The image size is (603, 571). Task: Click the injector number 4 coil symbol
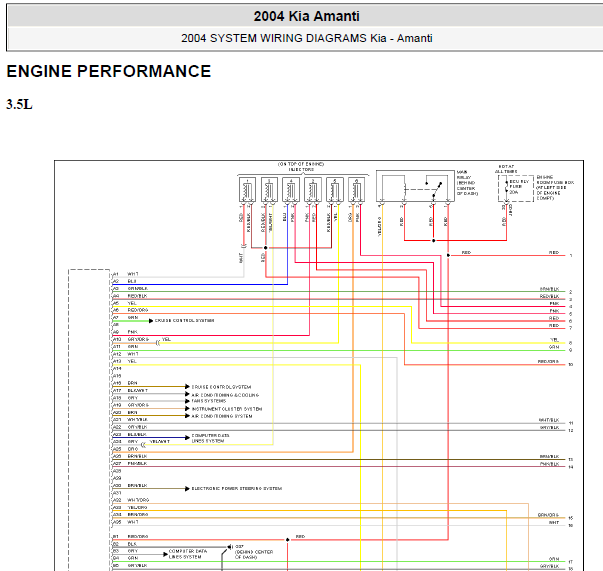291,190
